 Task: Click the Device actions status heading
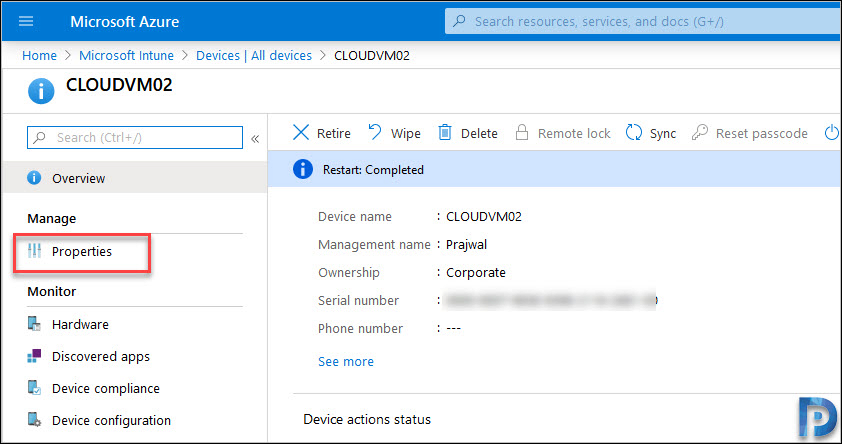pyautogui.click(x=367, y=419)
